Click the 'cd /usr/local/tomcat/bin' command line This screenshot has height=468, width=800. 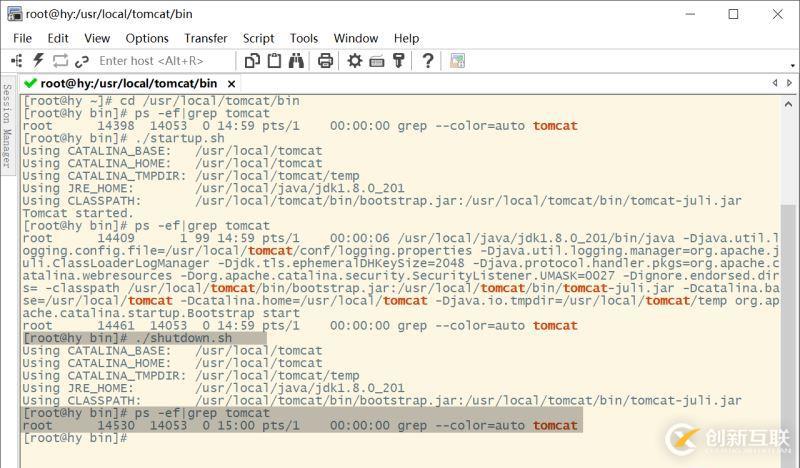161,101
